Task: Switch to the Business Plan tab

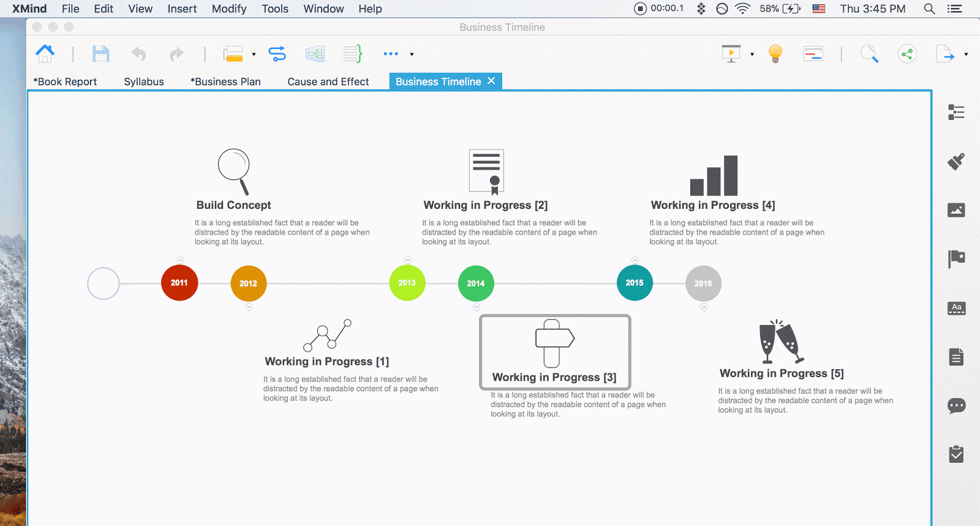Action: point(225,81)
